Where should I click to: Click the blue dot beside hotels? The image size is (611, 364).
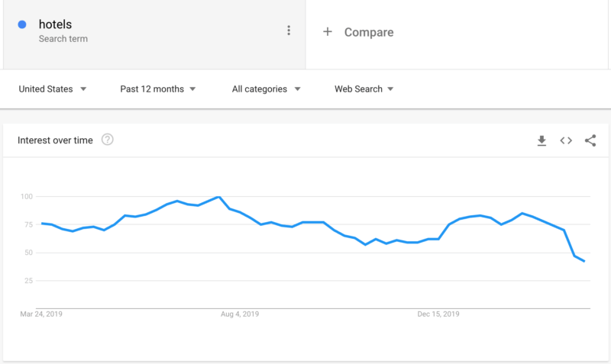[22, 25]
